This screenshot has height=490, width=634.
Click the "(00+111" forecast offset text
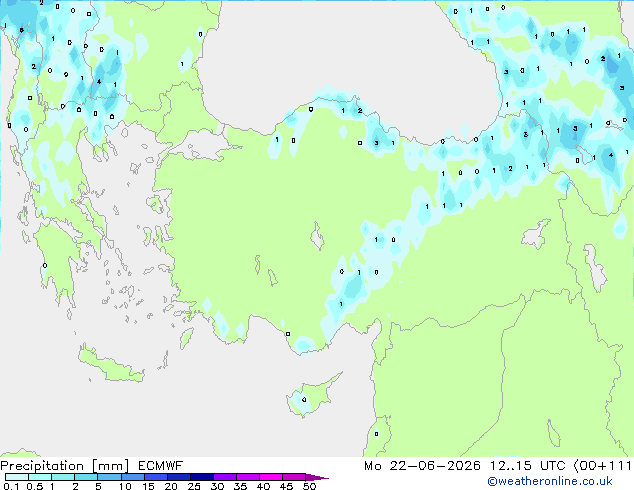click(602, 466)
